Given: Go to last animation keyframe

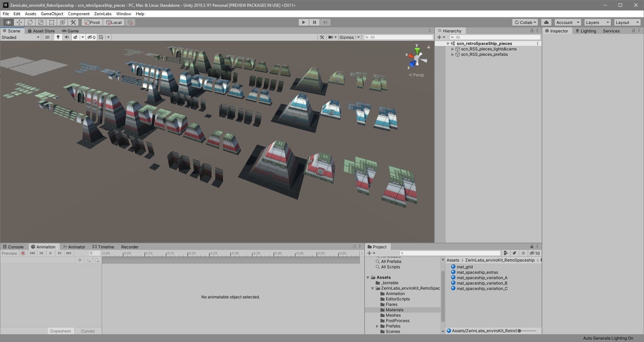Looking at the screenshot, I should click(69, 253).
